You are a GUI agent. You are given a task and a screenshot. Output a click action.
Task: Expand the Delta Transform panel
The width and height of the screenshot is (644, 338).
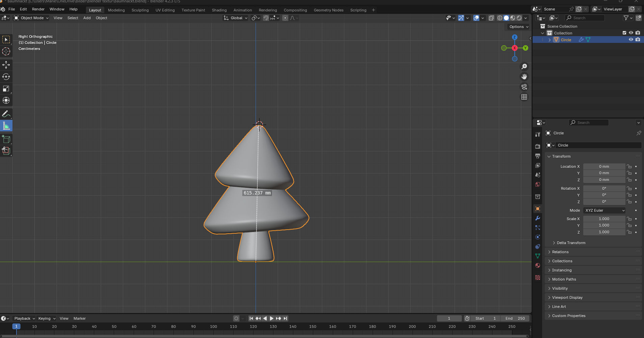(571, 243)
